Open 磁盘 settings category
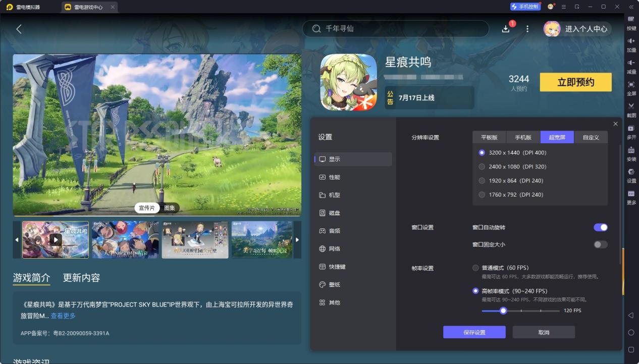 pyautogui.click(x=353, y=213)
